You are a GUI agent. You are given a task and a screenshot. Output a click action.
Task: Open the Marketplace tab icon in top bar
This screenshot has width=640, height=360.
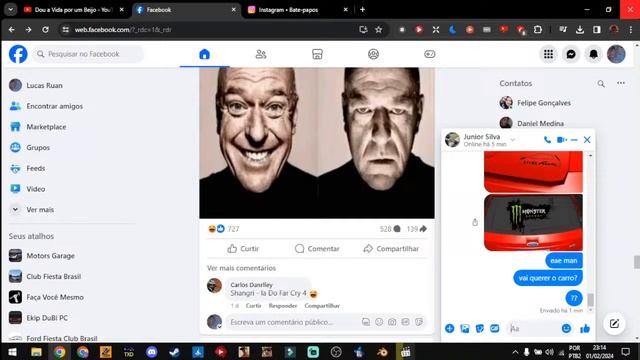coord(317,54)
